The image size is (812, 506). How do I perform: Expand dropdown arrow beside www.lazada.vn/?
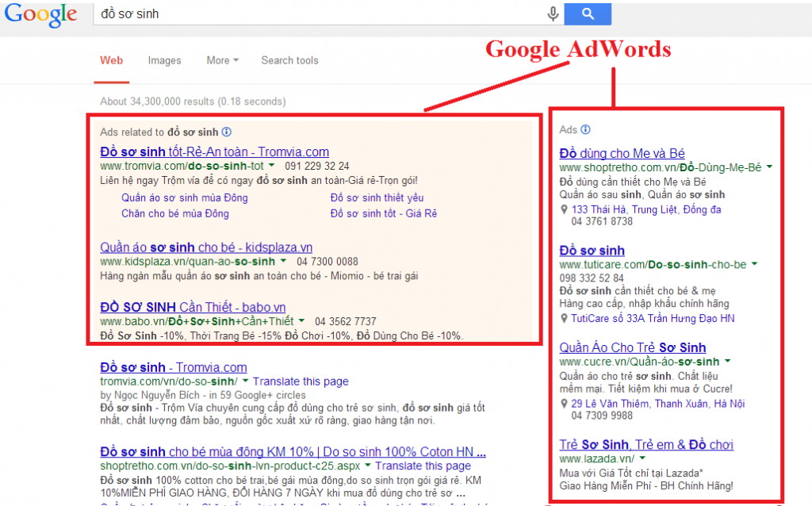pos(642,458)
